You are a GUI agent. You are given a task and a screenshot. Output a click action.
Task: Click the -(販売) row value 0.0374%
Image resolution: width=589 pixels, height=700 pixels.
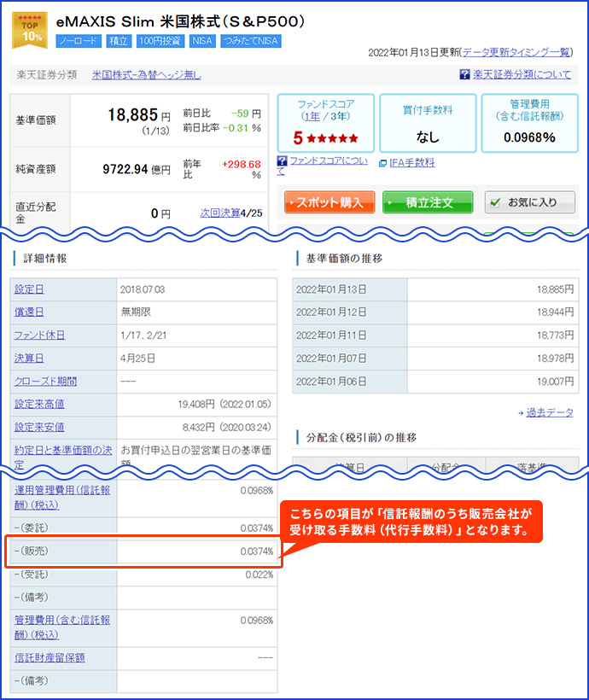pyautogui.click(x=257, y=551)
